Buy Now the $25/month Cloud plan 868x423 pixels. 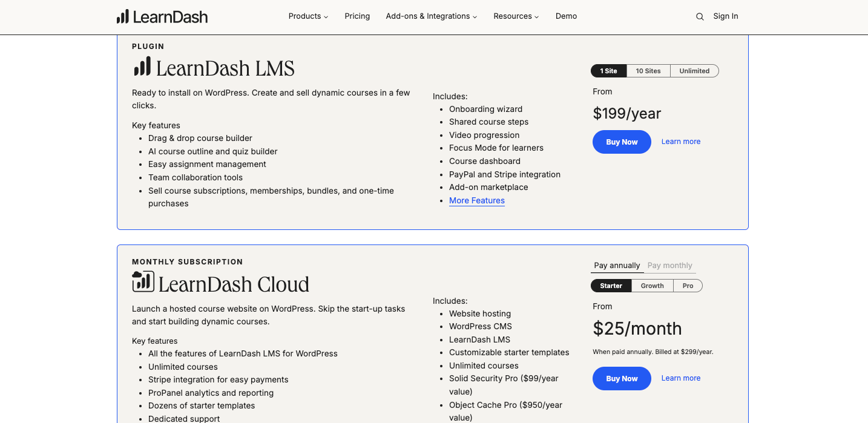pyautogui.click(x=622, y=378)
